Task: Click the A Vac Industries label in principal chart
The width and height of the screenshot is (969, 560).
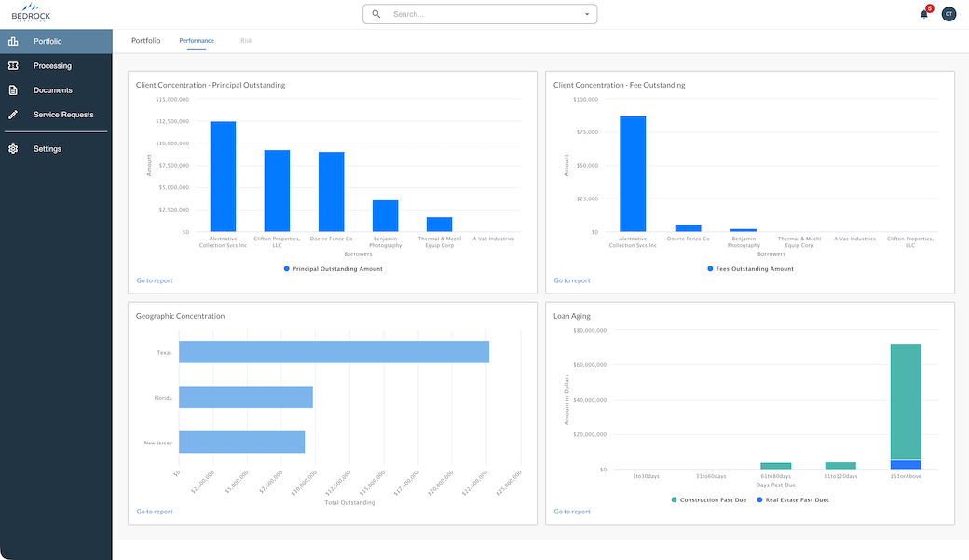Action: (x=493, y=239)
